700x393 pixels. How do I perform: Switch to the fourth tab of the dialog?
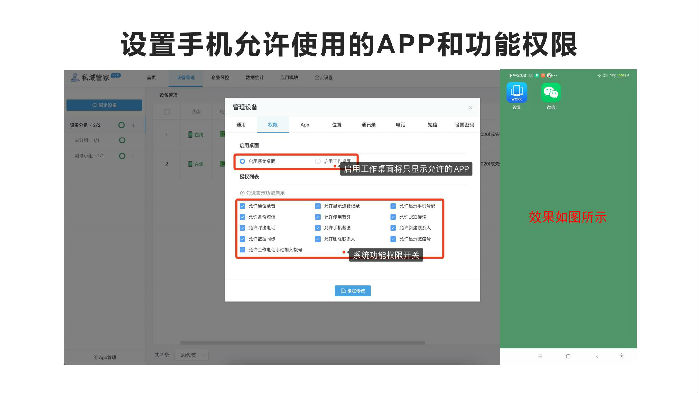tap(337, 125)
